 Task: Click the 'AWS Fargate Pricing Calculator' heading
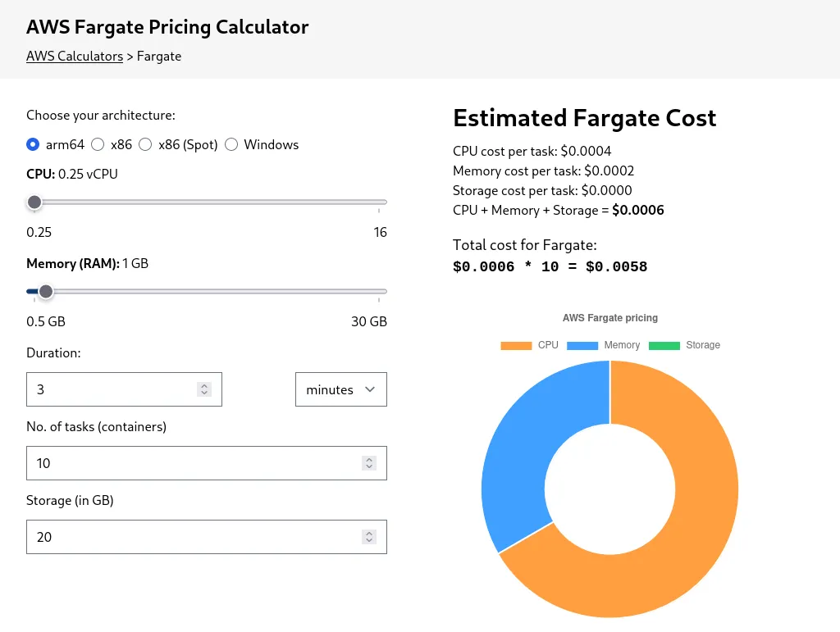[167, 27]
